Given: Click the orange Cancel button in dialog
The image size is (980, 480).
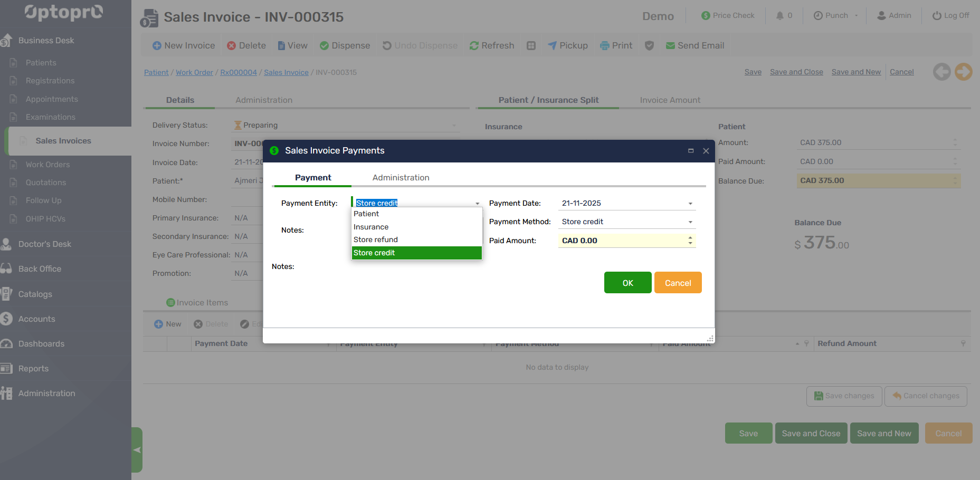Looking at the screenshot, I should [678, 283].
